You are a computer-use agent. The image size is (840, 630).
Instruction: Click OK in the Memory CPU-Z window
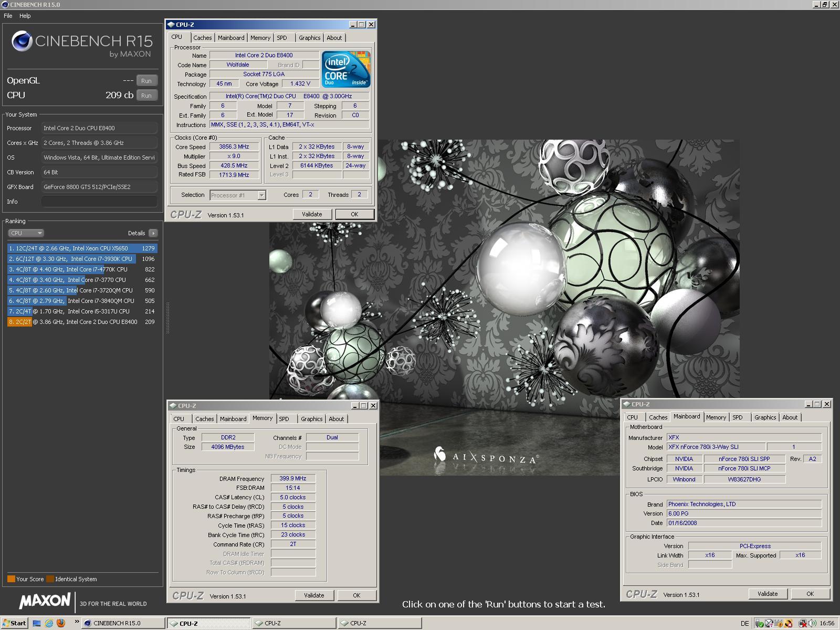356,595
